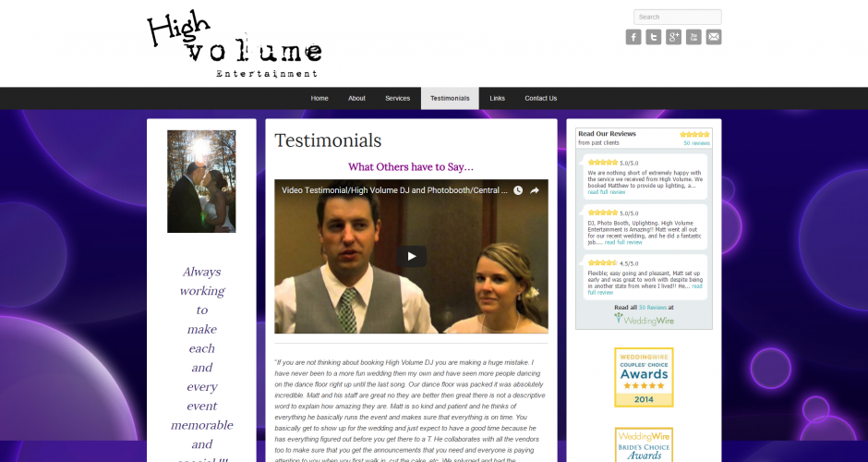The width and height of the screenshot is (868, 462).
Task: Click the video share arrow icon
Action: (535, 190)
